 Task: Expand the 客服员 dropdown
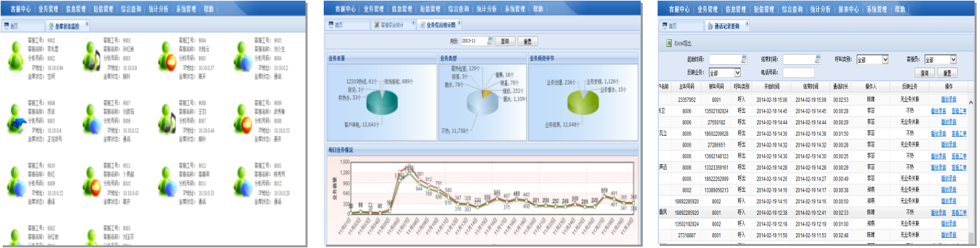point(940,59)
